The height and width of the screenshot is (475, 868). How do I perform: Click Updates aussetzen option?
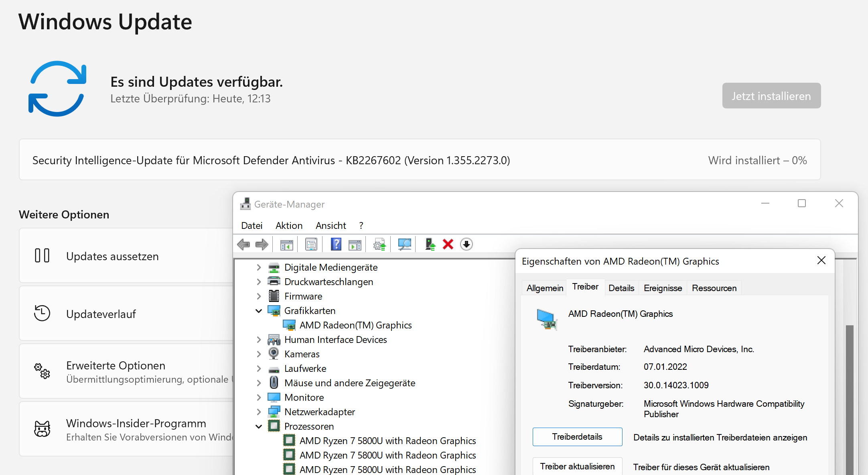pyautogui.click(x=126, y=256)
